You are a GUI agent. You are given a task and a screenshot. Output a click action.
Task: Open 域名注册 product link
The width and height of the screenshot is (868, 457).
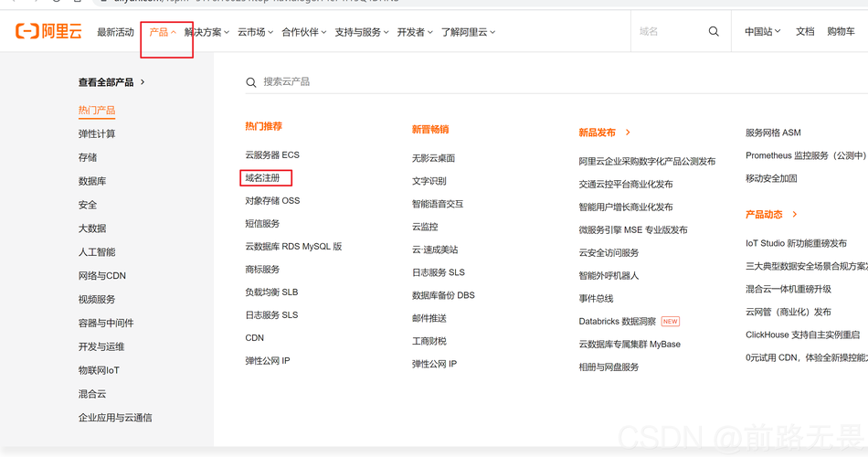(263, 178)
